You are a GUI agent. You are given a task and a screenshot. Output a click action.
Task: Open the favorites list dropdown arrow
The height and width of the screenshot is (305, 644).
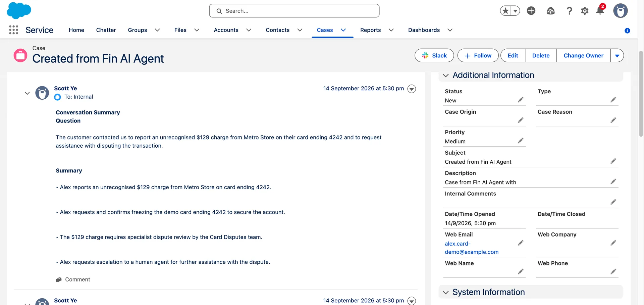[516, 11]
